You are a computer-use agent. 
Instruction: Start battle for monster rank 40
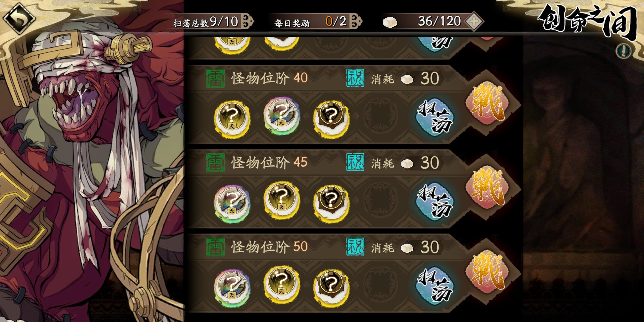point(487,103)
